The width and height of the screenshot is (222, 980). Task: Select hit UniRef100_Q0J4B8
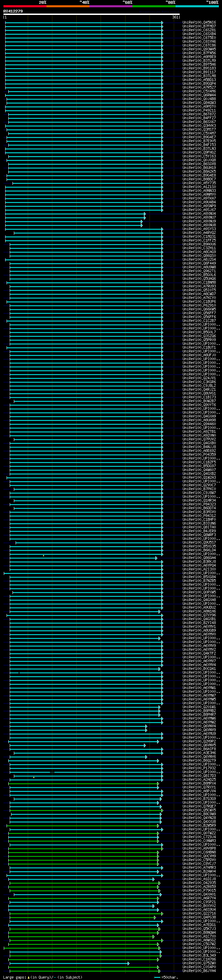[199, 99]
